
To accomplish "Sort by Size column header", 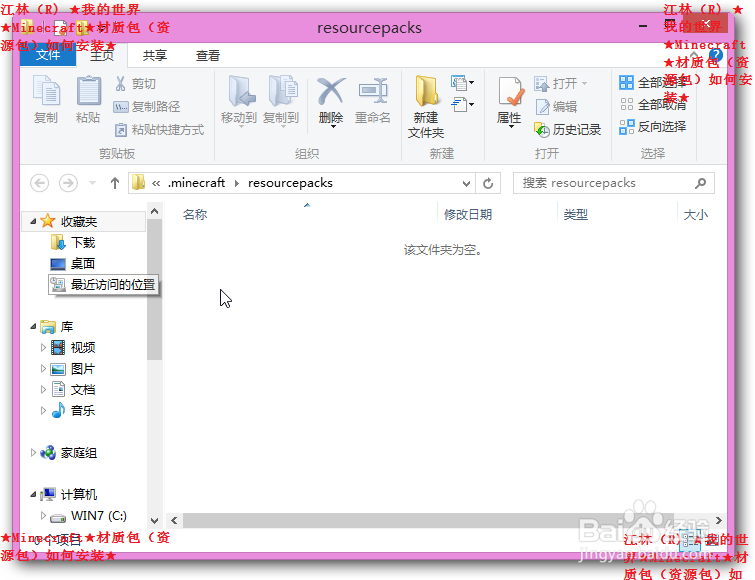I will point(696,215).
